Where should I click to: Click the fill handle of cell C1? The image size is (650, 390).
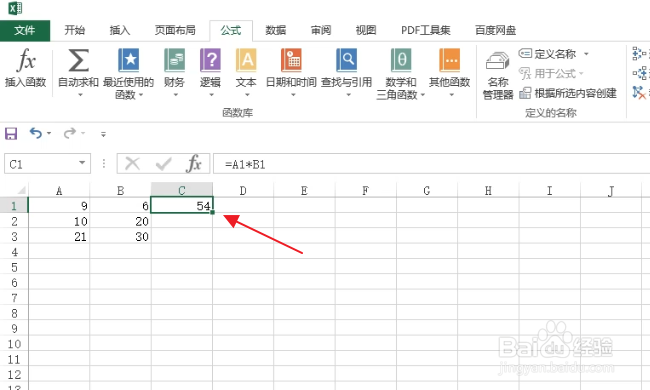pos(213,212)
